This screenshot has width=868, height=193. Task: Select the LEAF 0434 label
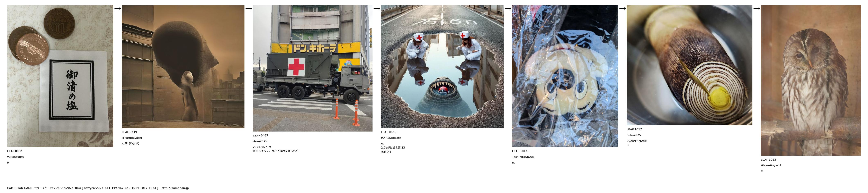coord(15,151)
